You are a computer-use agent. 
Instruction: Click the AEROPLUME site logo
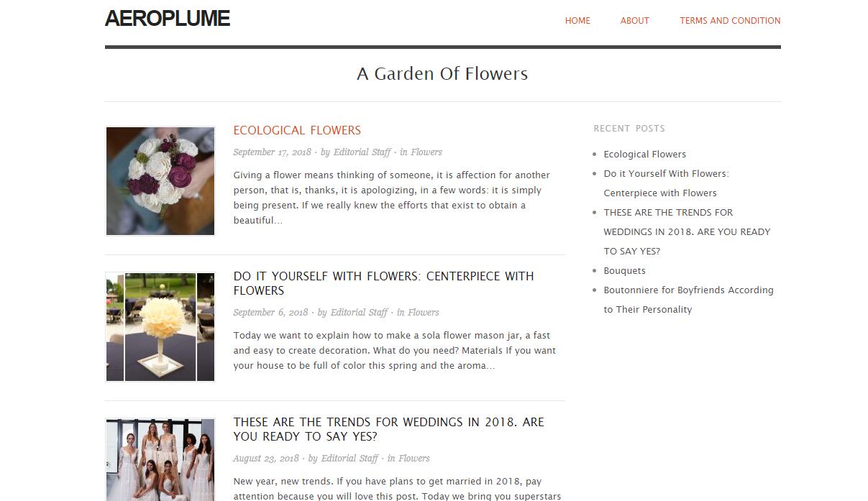click(x=168, y=19)
